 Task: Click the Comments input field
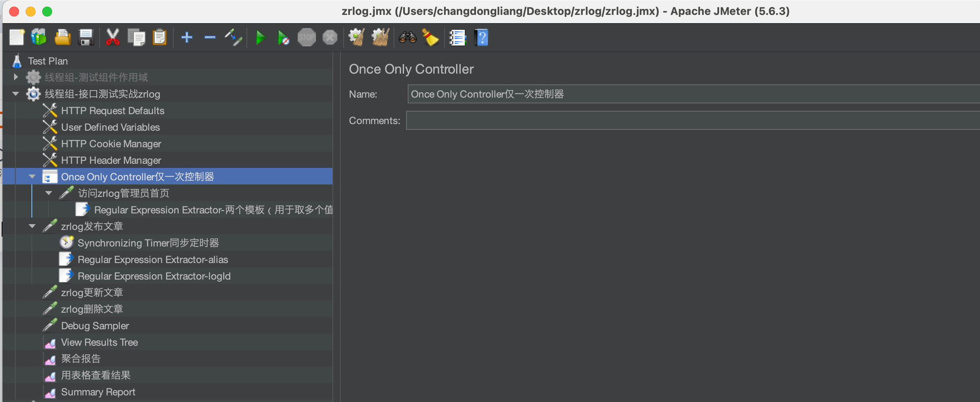coord(693,120)
